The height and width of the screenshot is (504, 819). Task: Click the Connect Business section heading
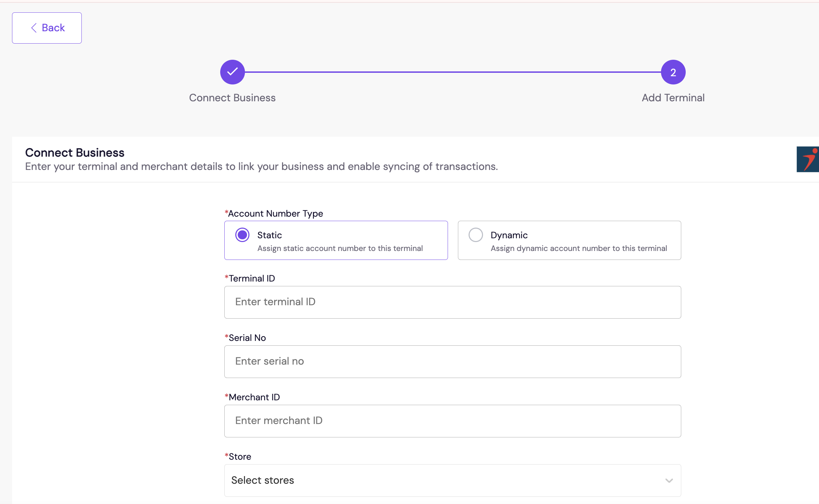[75, 153]
